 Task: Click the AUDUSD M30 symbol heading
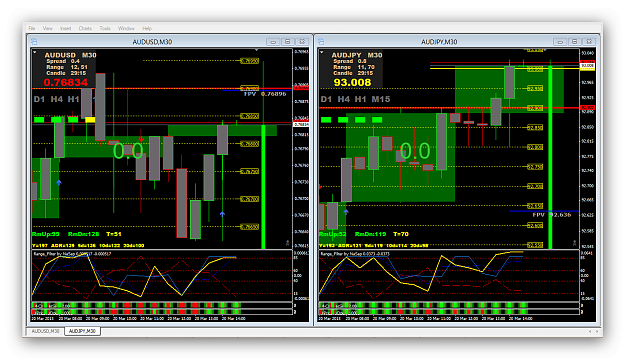(71, 55)
